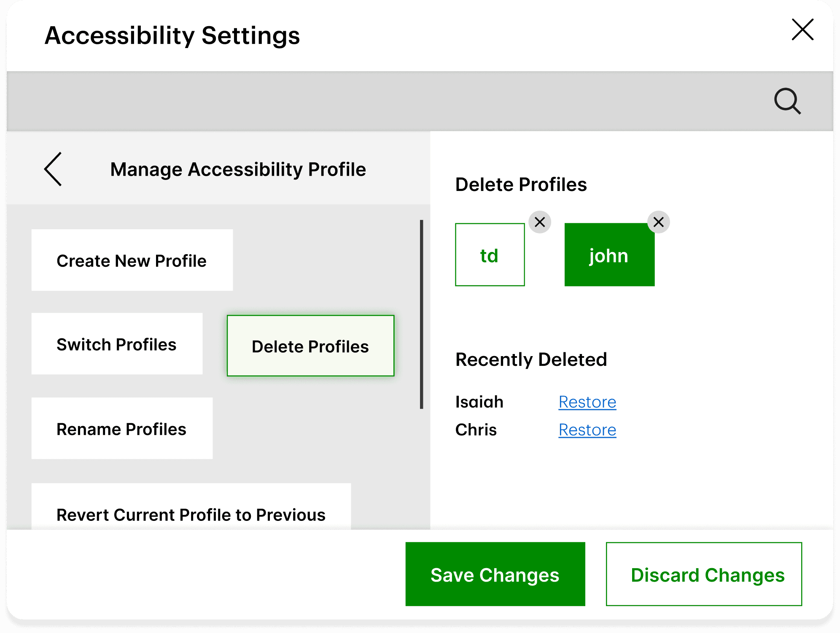Click inside the gray search field
The width and height of the screenshot is (840, 633).
(x=420, y=101)
